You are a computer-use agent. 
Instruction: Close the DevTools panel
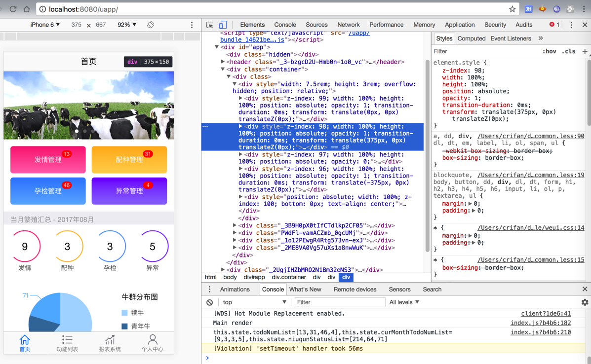[585, 25]
